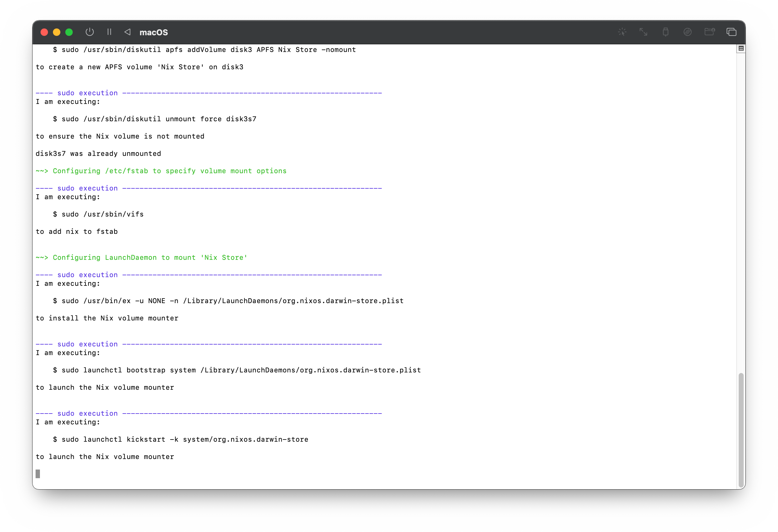Pause the virtual machine
The image size is (778, 532).
point(110,32)
